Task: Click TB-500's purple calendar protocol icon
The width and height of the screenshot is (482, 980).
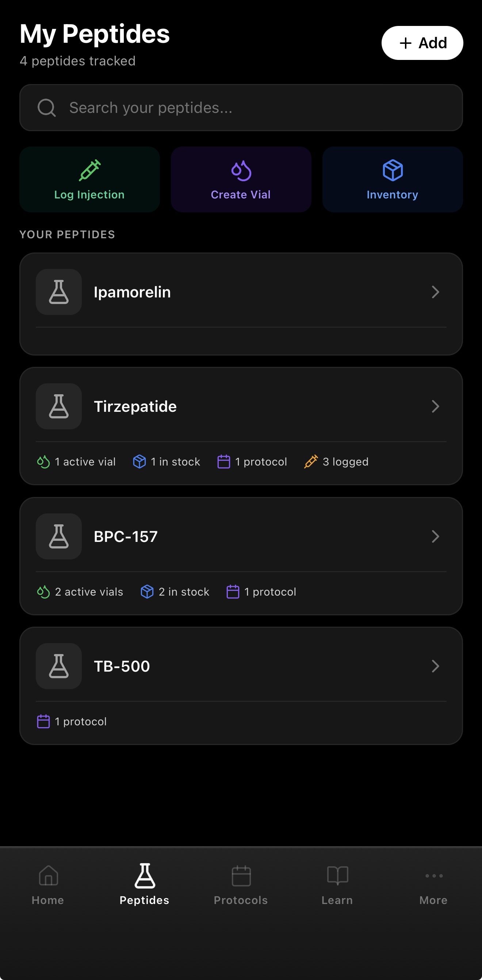Action: 43,721
